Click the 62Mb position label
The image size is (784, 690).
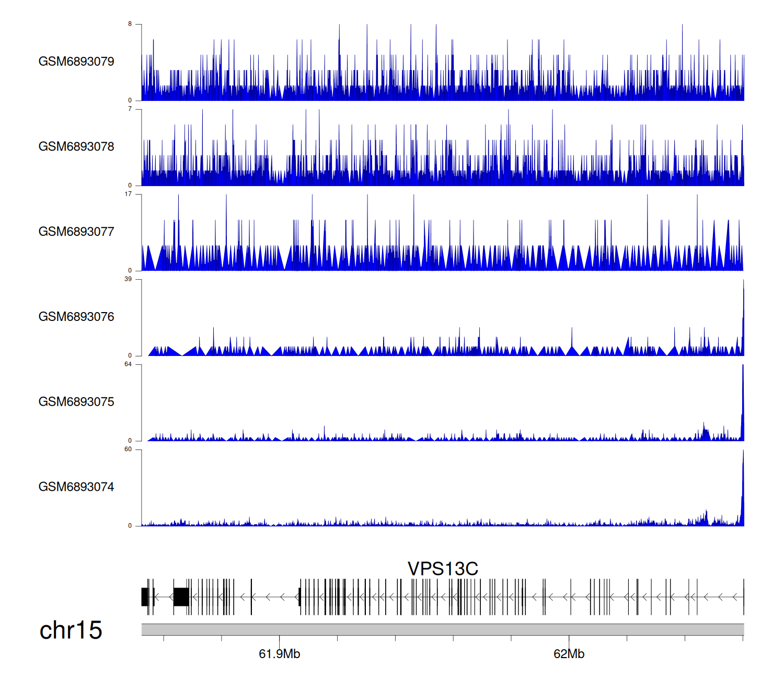pos(569,654)
